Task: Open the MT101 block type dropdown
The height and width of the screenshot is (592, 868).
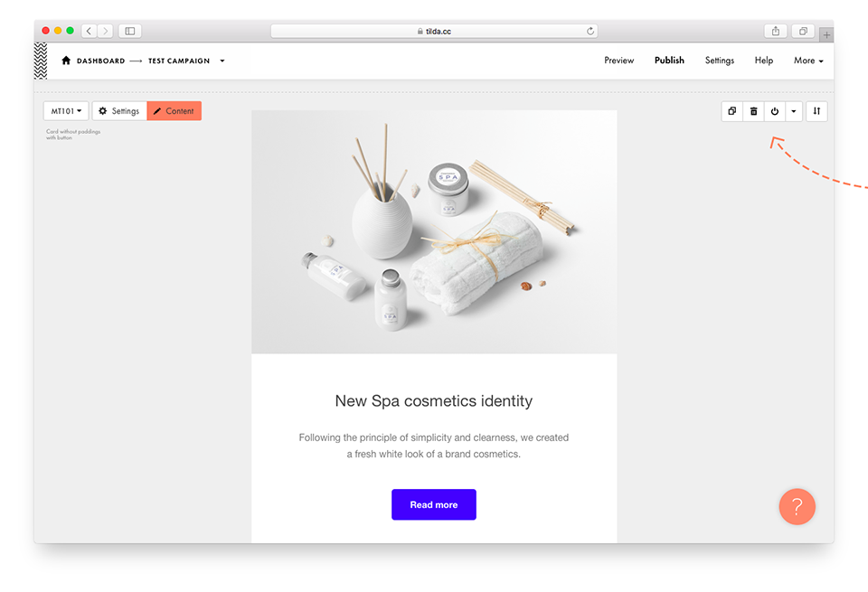Action: click(66, 111)
